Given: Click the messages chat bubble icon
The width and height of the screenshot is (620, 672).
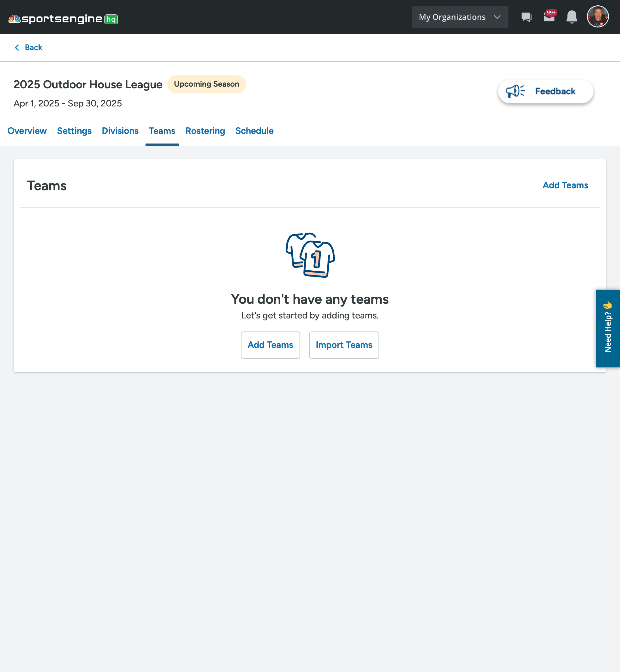Looking at the screenshot, I should tap(526, 16).
